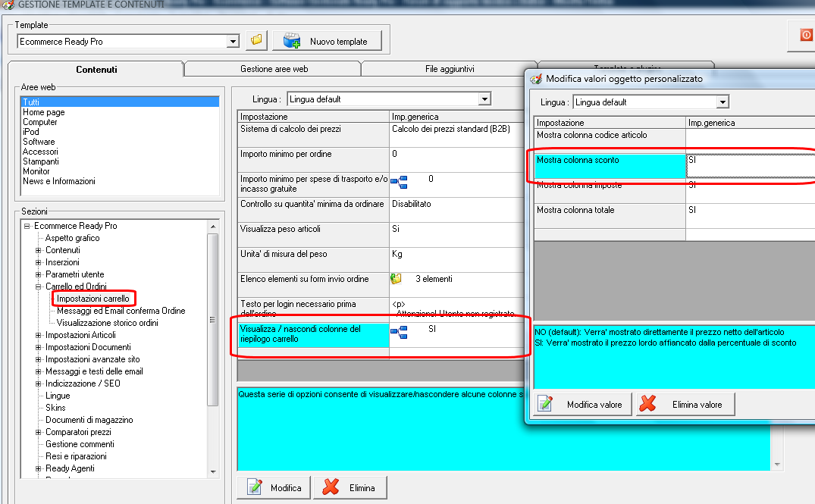
Task: Click the red power icon at top right
Action: 806,35
